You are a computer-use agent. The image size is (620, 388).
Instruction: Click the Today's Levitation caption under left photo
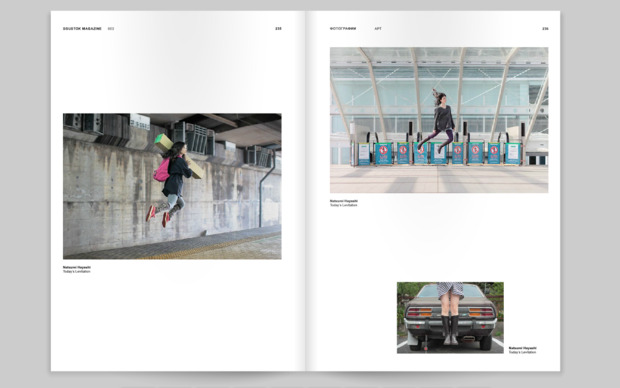coord(76,272)
